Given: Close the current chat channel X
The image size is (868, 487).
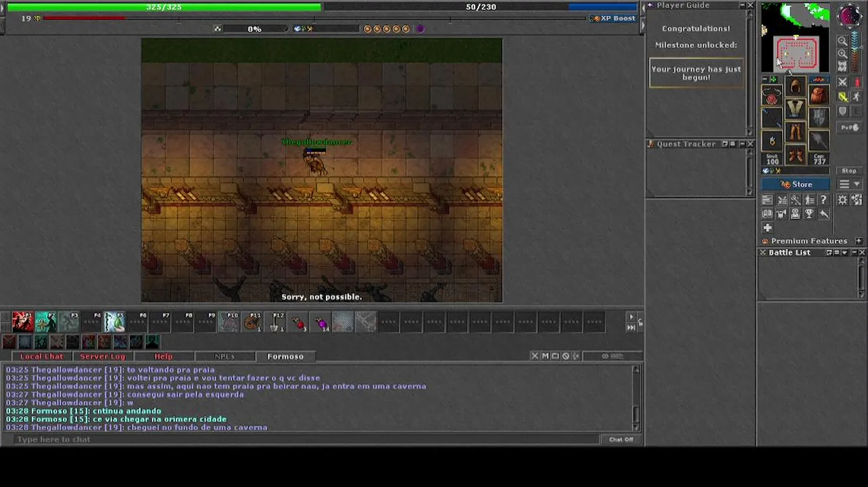Looking at the screenshot, I should click(535, 356).
